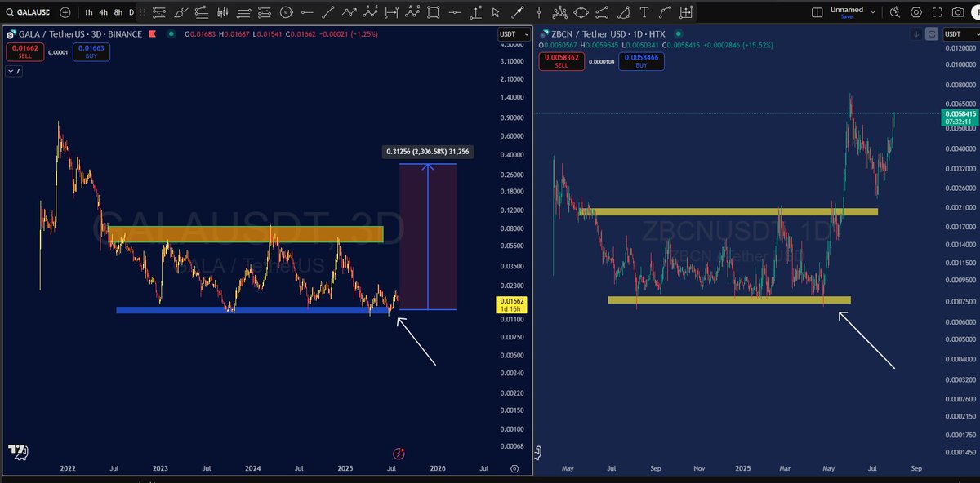
Task: Click Save under the Unnamed layout
Action: 846,17
